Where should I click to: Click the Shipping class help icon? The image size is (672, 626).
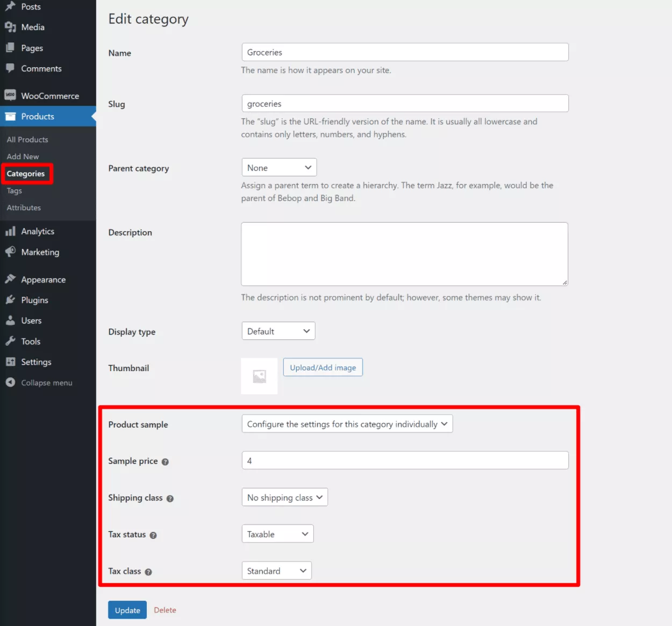[x=170, y=499]
